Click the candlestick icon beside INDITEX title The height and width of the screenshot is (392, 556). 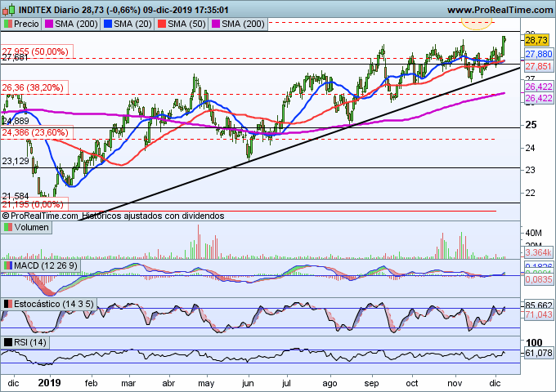[8, 10]
